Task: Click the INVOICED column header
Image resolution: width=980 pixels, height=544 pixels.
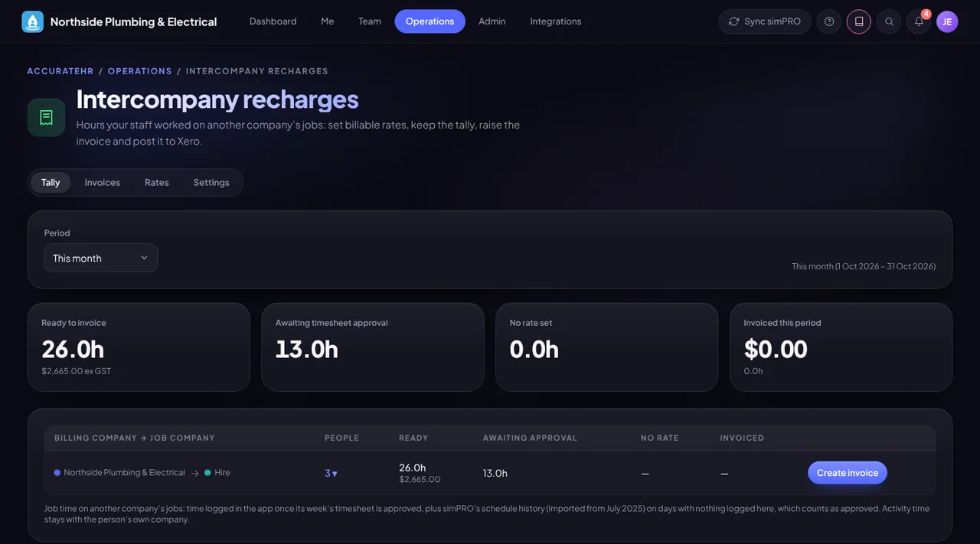Action: [743, 438]
